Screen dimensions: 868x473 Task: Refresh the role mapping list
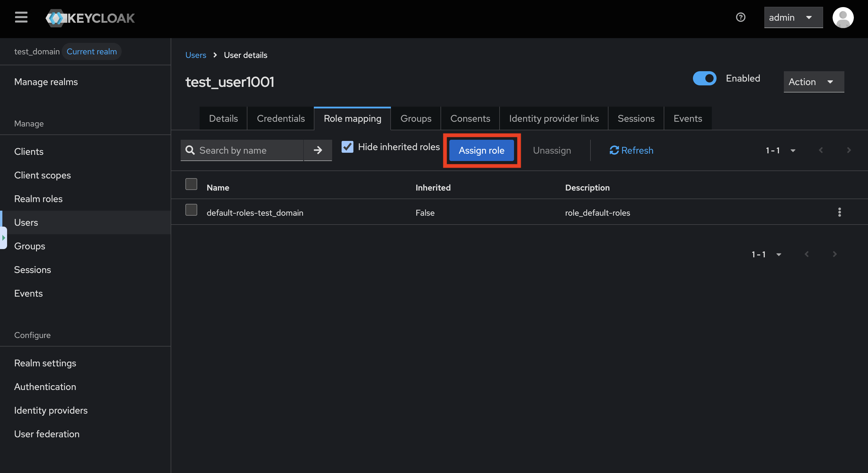(x=631, y=150)
